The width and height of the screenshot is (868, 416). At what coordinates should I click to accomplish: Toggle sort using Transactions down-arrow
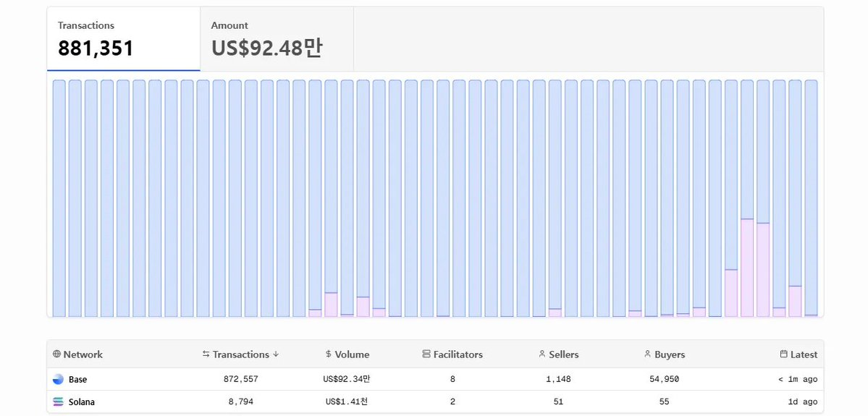[276, 355]
